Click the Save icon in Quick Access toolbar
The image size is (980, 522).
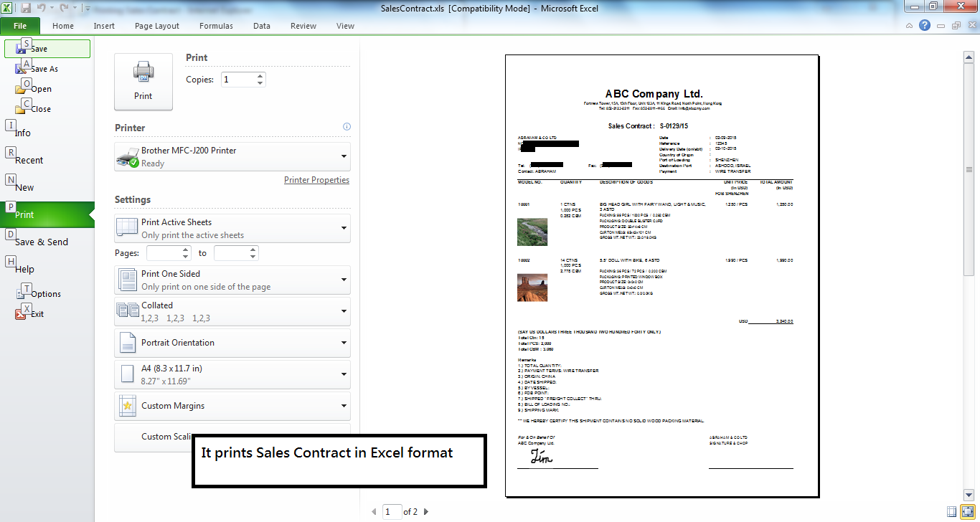coord(27,8)
